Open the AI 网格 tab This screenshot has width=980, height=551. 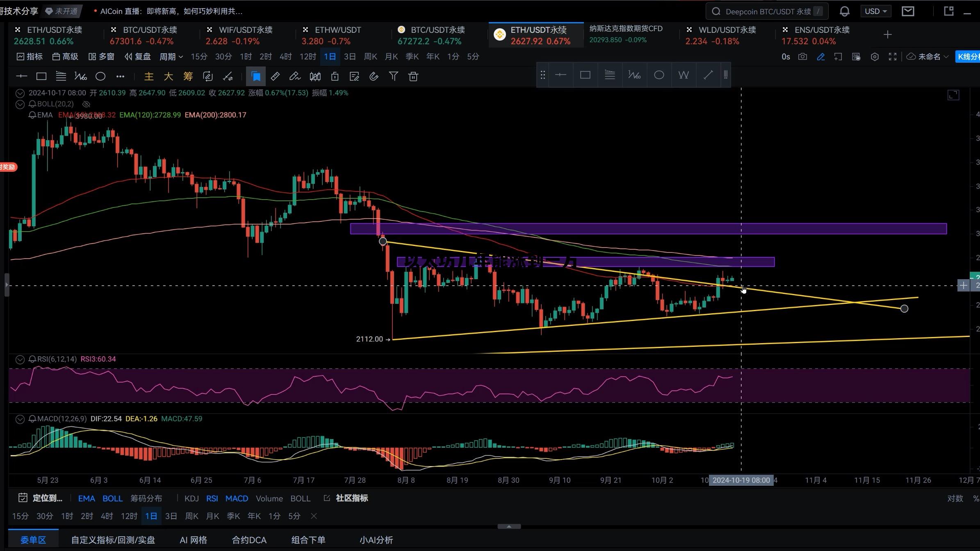click(193, 540)
